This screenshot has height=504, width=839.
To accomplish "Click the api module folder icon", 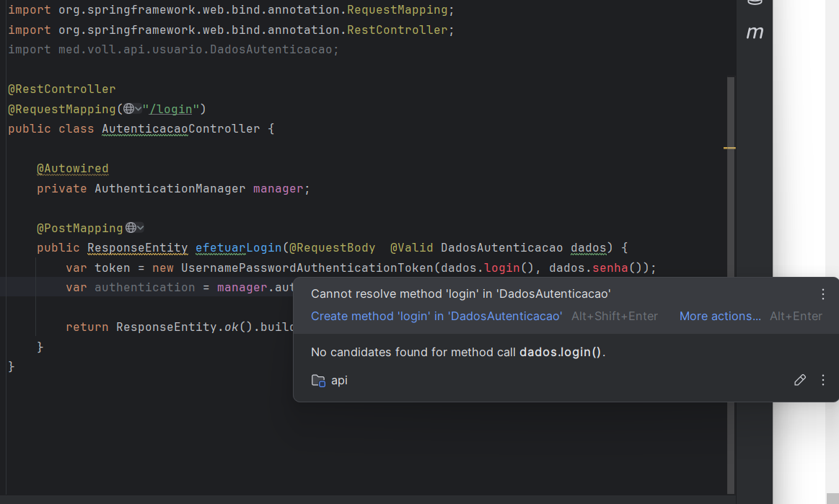I will 318,380.
